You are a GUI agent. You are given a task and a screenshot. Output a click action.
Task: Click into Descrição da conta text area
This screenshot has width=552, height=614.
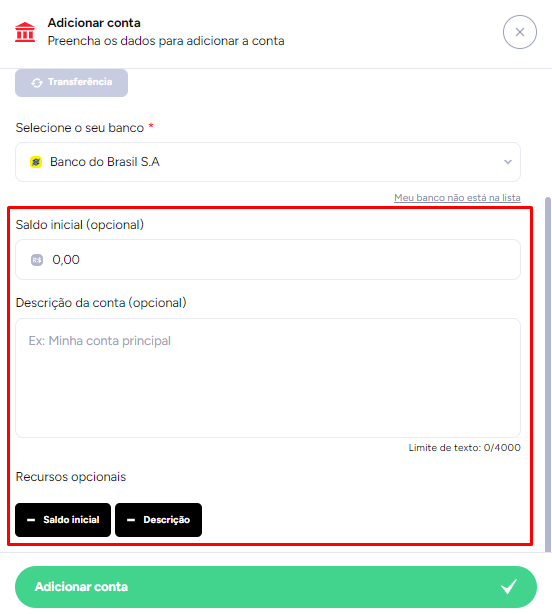click(x=268, y=378)
